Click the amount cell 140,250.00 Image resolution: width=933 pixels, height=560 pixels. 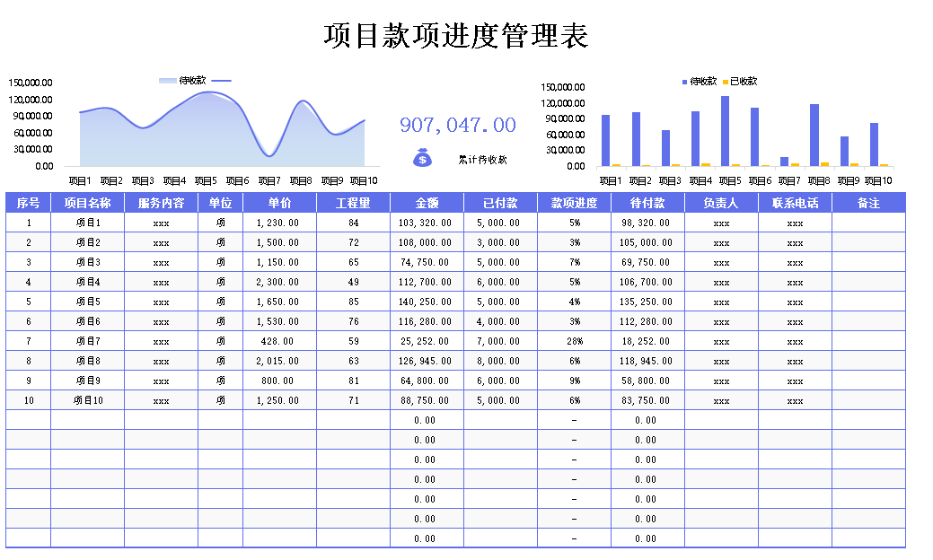[x=427, y=302]
